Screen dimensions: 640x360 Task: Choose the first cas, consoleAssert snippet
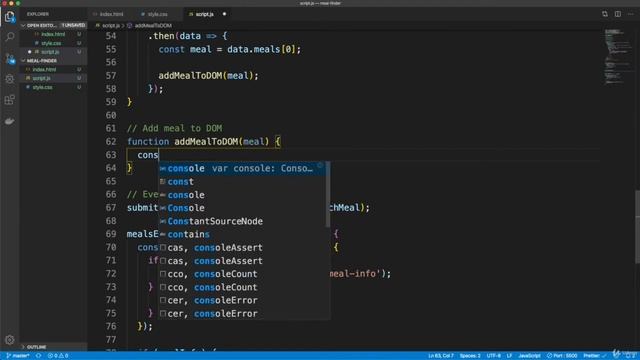[x=242, y=247]
